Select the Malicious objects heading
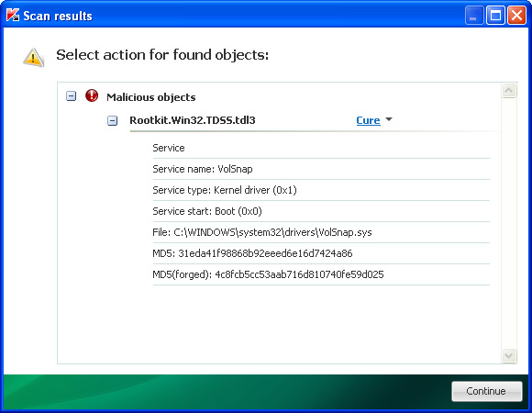 (x=151, y=97)
